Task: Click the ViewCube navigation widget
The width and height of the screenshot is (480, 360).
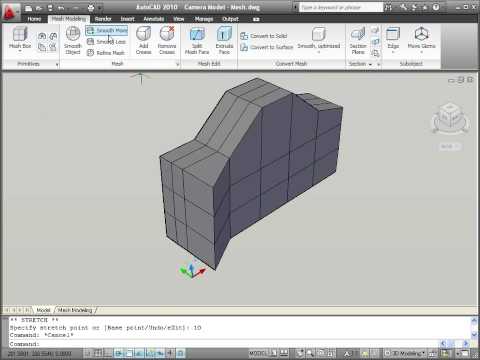Action: point(451,118)
